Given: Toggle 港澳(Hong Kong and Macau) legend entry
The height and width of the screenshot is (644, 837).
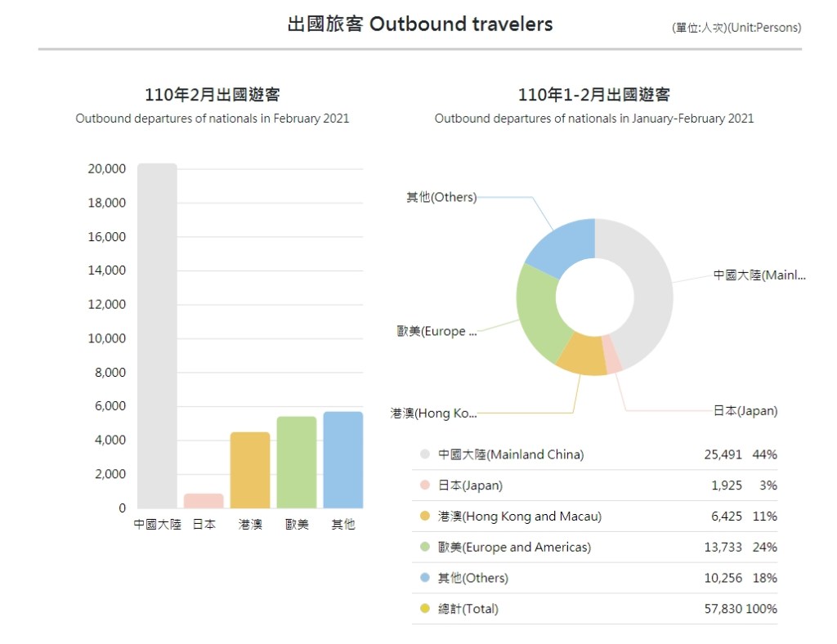Looking at the screenshot, I should tap(519, 517).
